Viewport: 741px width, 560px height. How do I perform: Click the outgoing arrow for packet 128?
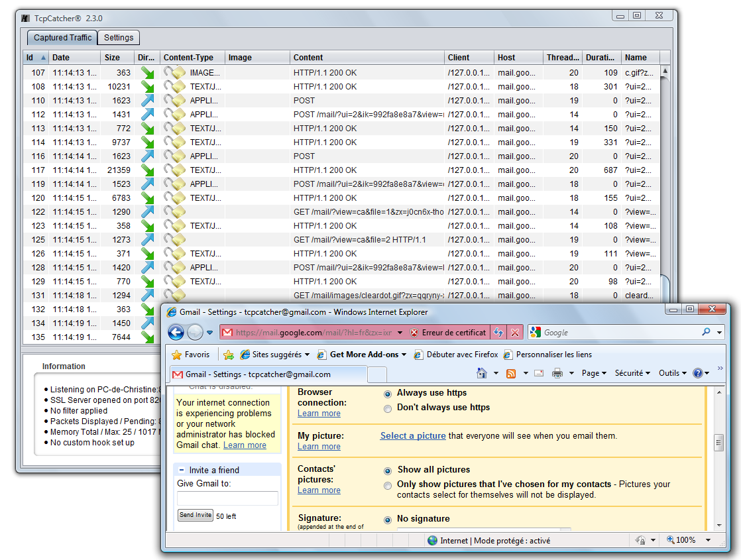click(x=147, y=268)
